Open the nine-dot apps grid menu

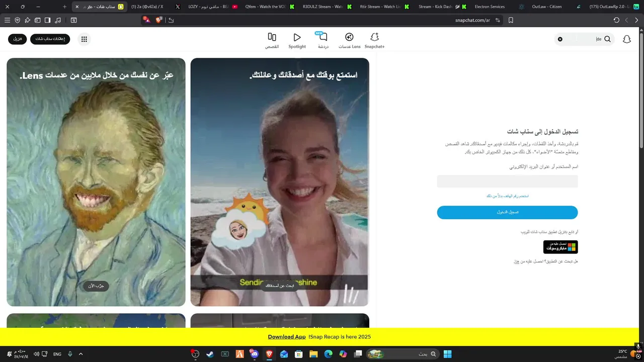point(84,39)
